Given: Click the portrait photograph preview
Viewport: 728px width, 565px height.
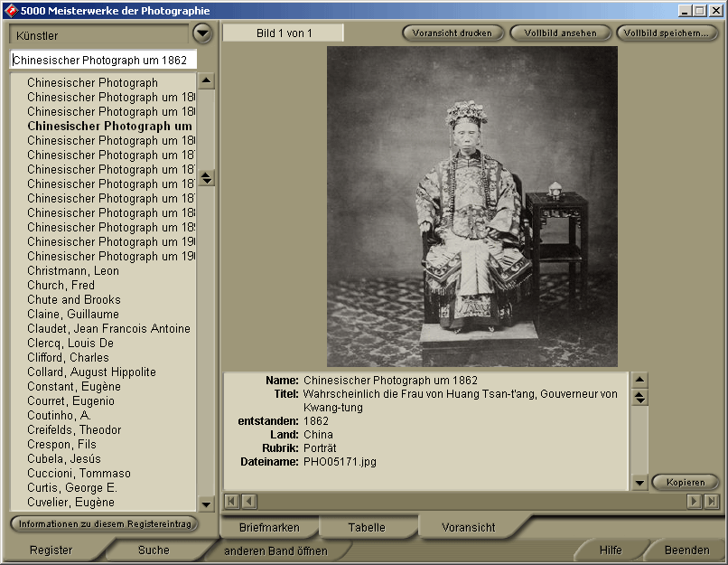Looking at the screenshot, I should pos(471,206).
